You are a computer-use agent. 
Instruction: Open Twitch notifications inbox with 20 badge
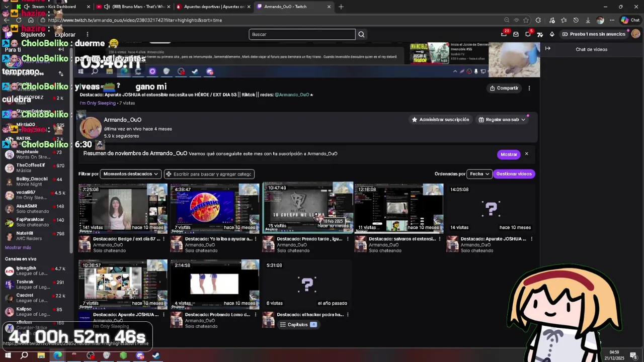point(504,34)
